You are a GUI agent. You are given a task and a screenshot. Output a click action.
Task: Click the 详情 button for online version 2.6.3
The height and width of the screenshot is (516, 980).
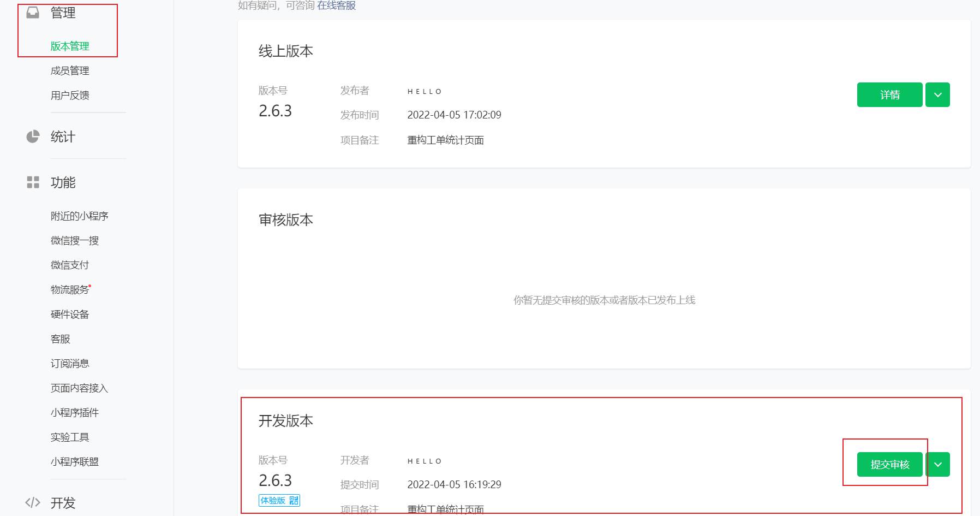[x=889, y=94]
